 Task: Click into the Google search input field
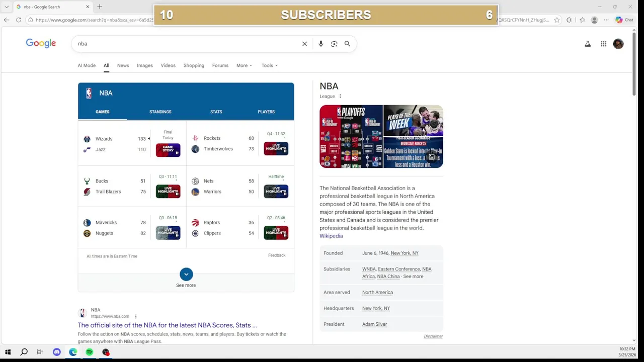(186, 44)
